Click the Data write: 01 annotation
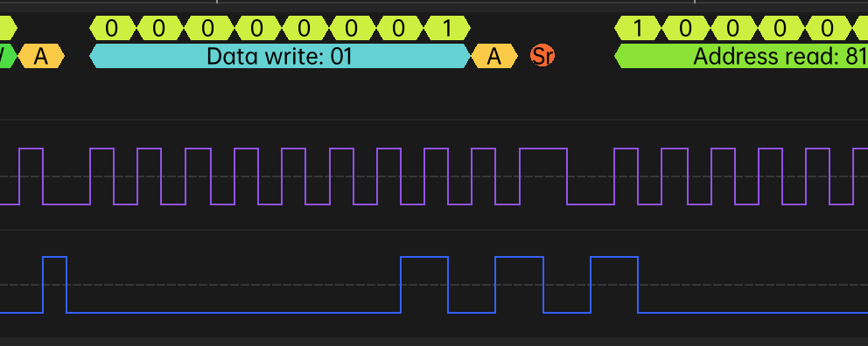 click(x=279, y=56)
